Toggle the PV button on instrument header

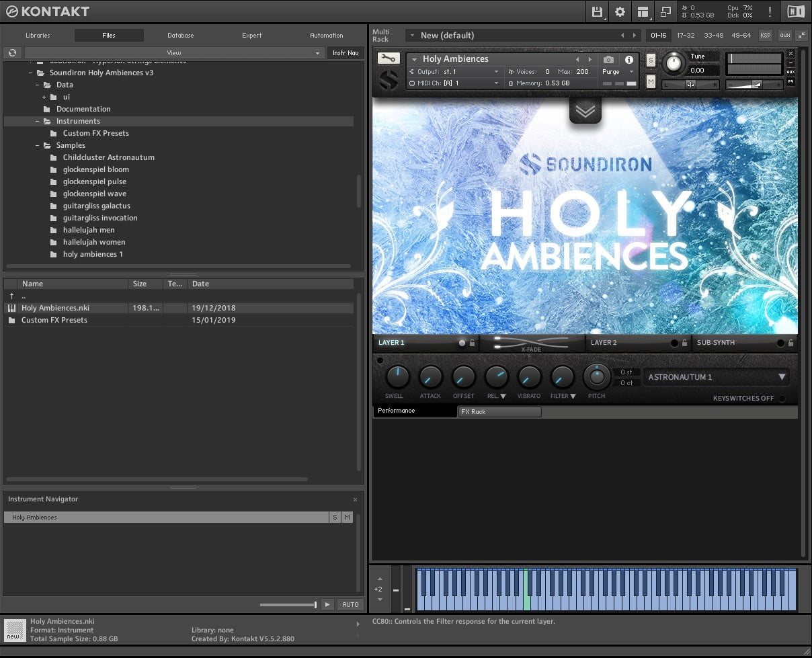790,81
